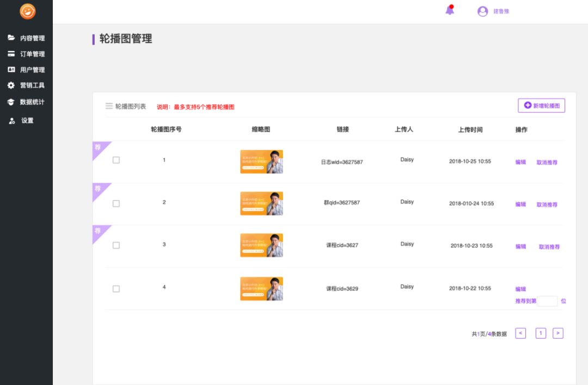The height and width of the screenshot is (385, 588).
Task: Click the orange smiley logo
Action: (27, 11)
